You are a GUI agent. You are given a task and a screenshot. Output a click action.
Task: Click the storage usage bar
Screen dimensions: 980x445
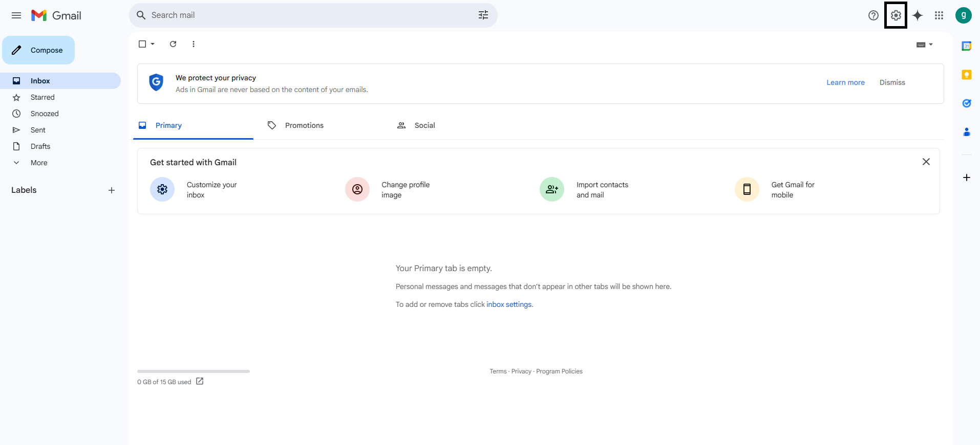click(193, 371)
